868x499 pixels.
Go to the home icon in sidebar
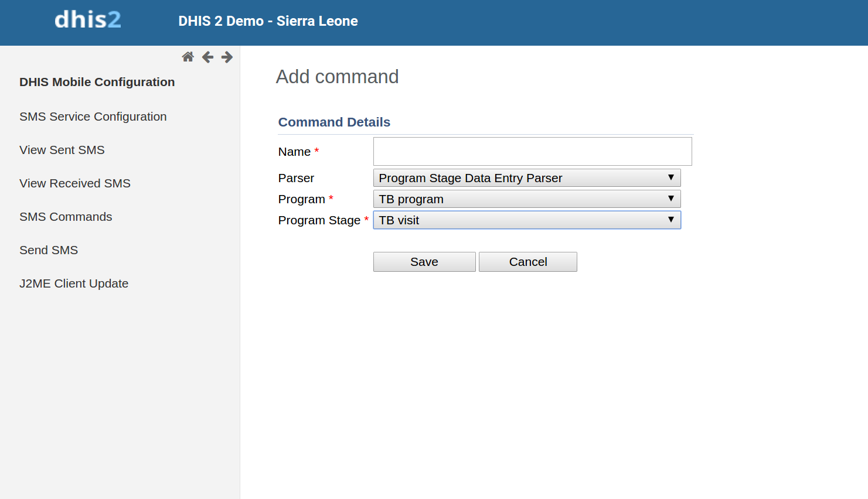[x=188, y=57]
